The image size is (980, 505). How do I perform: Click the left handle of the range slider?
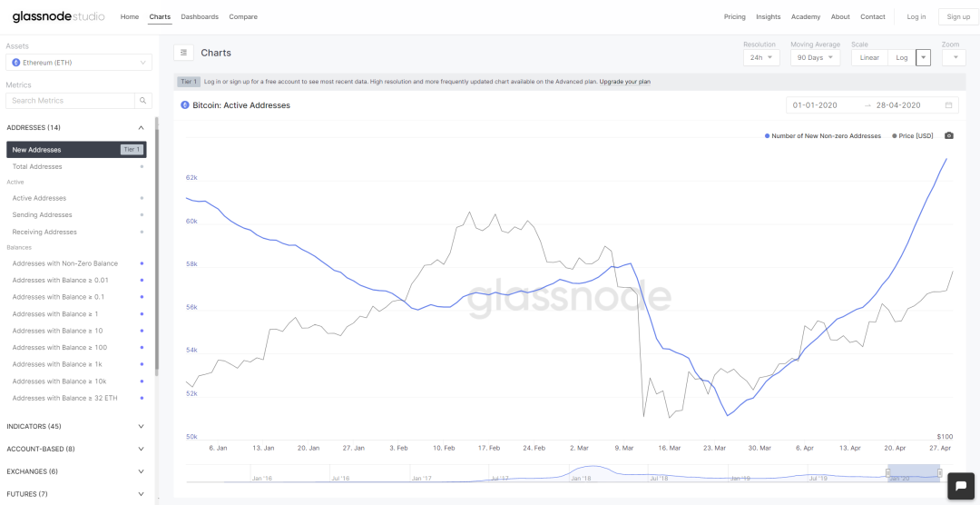click(887, 473)
